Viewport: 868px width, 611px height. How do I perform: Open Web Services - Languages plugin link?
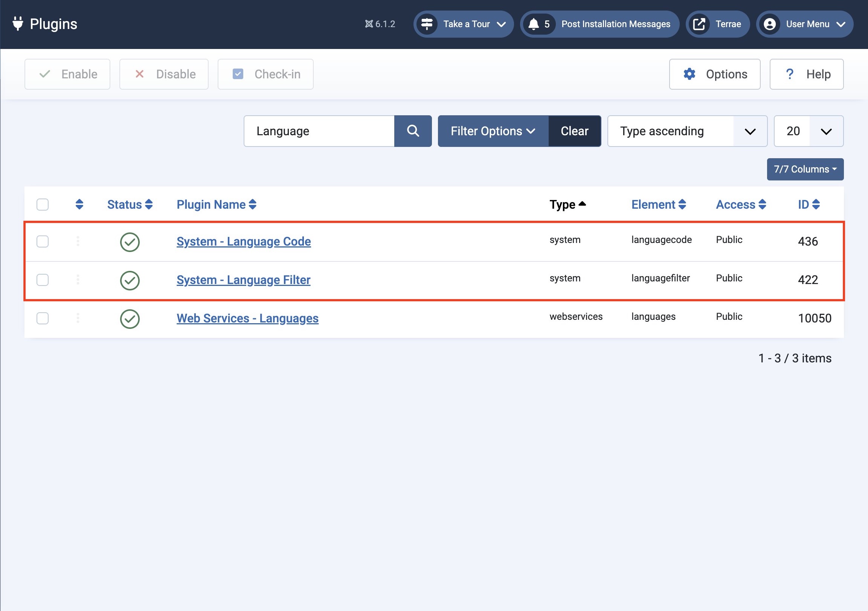coord(247,318)
